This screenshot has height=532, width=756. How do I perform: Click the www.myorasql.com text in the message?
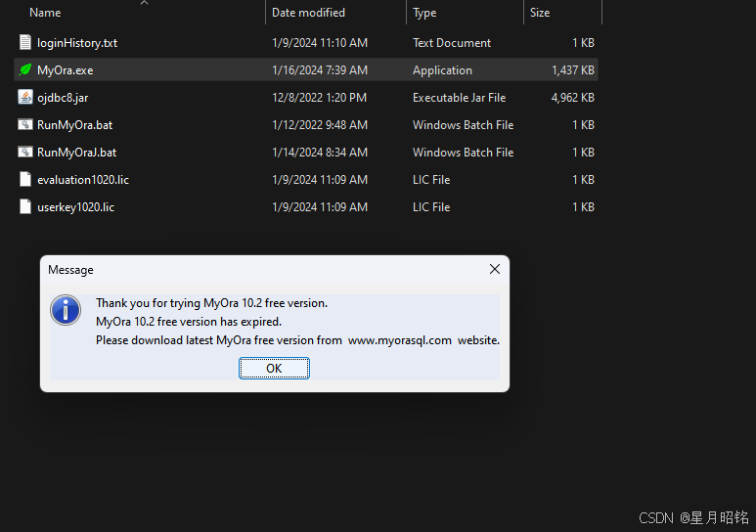tap(400, 340)
